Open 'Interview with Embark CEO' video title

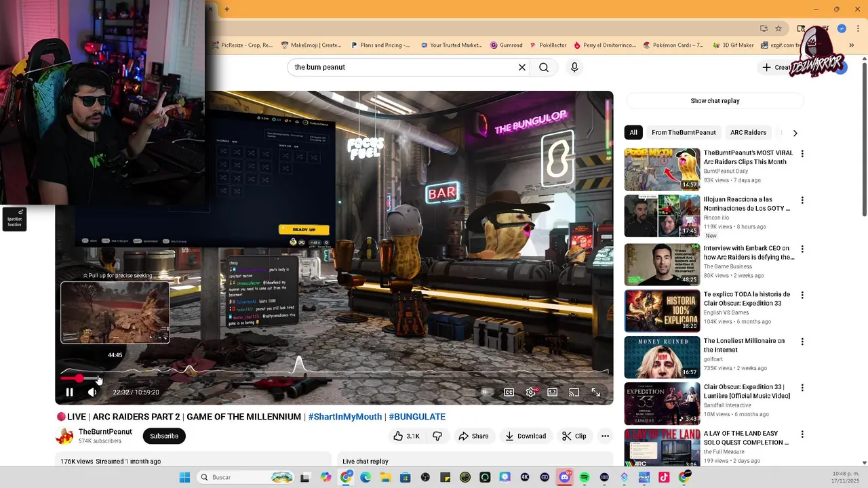[749, 253]
